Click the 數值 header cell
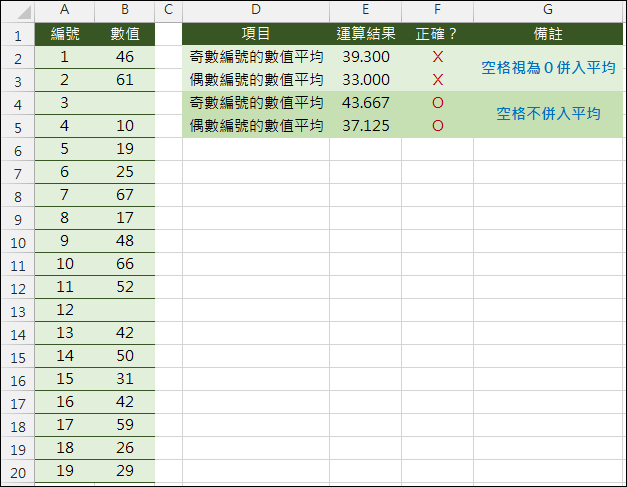The image size is (627, 487). 125,34
